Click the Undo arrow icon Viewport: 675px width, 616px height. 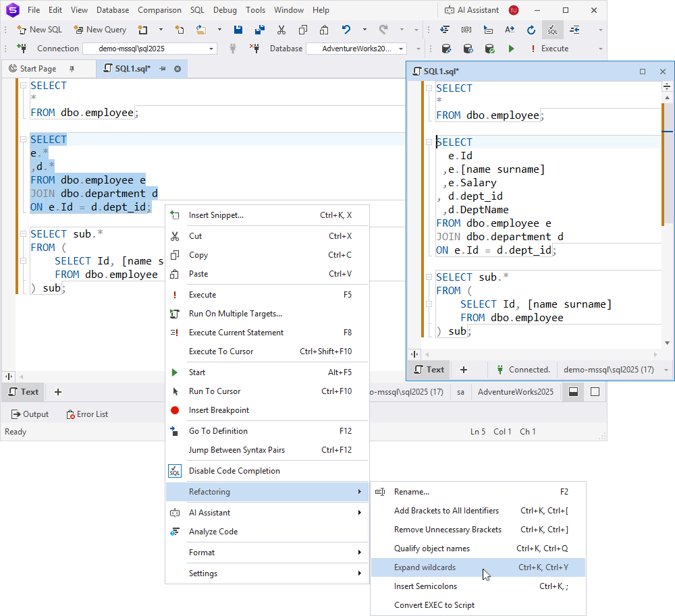click(346, 30)
